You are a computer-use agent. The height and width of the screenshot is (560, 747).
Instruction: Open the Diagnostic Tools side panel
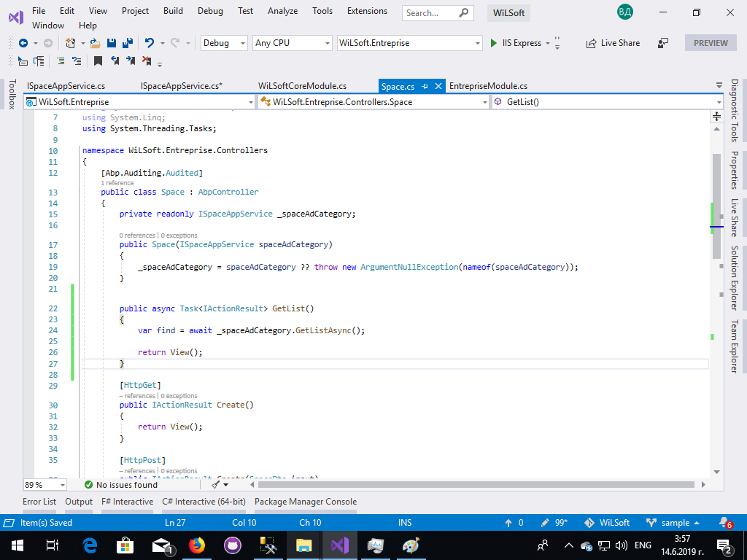click(x=735, y=111)
